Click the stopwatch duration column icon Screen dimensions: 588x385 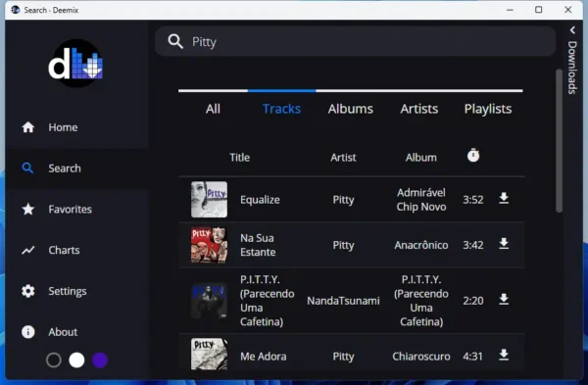click(x=473, y=155)
